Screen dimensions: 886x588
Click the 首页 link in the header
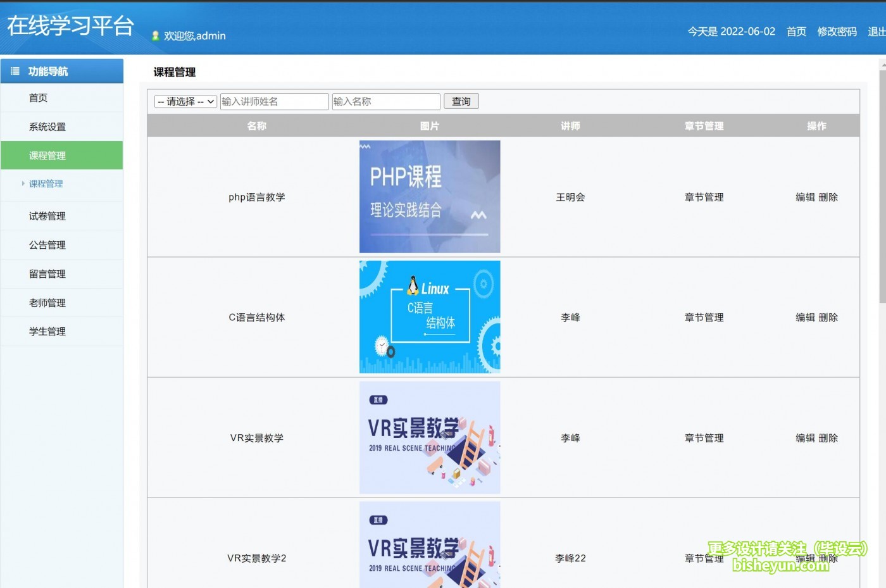click(x=796, y=32)
